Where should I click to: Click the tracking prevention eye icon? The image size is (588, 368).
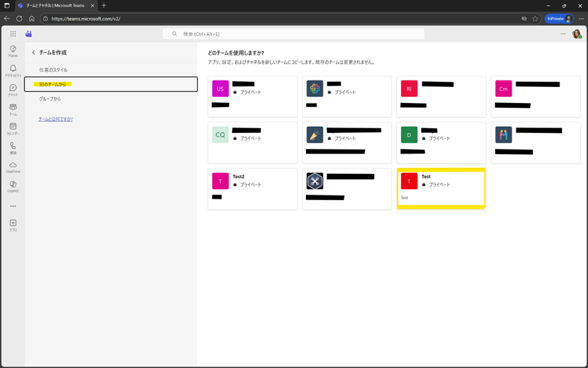click(524, 19)
